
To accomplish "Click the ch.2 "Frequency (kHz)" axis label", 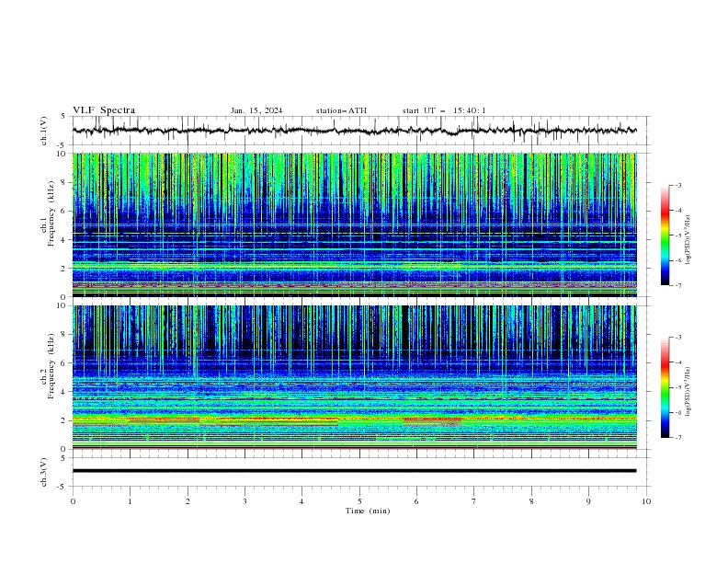I will pyautogui.click(x=51, y=366).
